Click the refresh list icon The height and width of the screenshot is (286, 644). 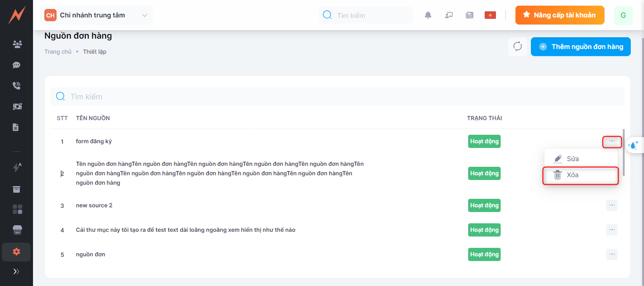tap(518, 47)
